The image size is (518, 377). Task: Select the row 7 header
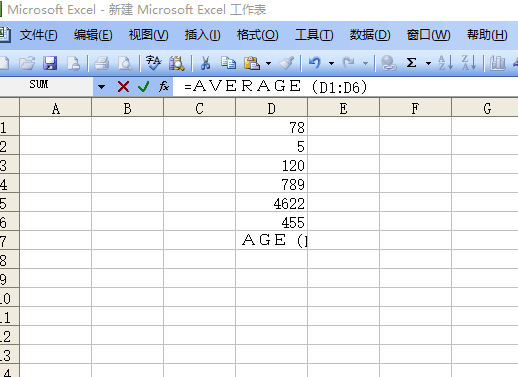click(9, 241)
